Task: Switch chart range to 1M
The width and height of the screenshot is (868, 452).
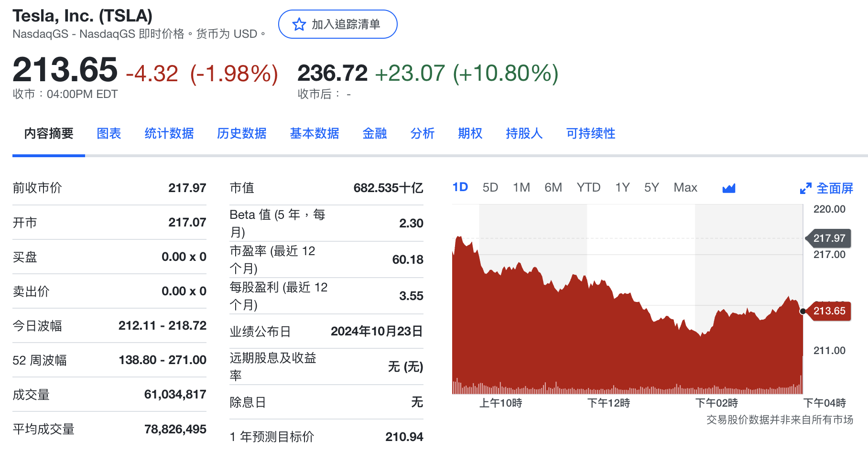Action: pyautogui.click(x=521, y=187)
